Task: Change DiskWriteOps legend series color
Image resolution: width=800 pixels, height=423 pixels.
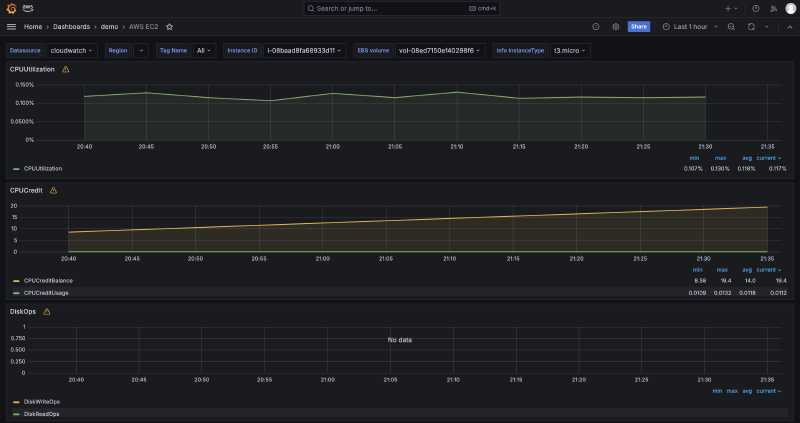Action: pyautogui.click(x=16, y=402)
